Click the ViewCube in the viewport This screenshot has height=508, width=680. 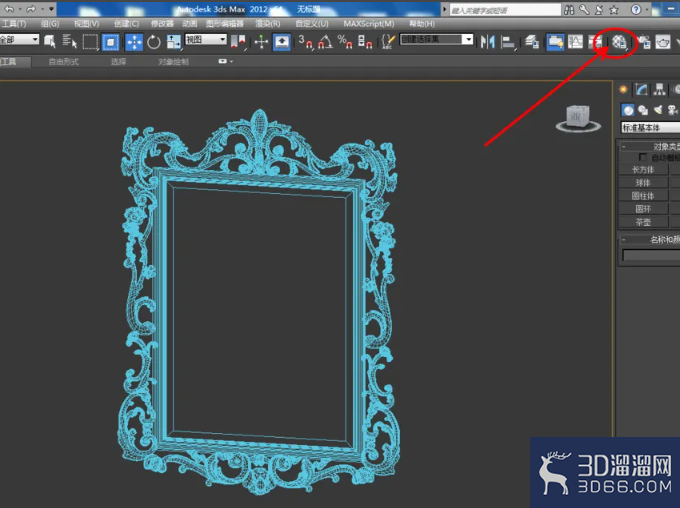point(578,117)
